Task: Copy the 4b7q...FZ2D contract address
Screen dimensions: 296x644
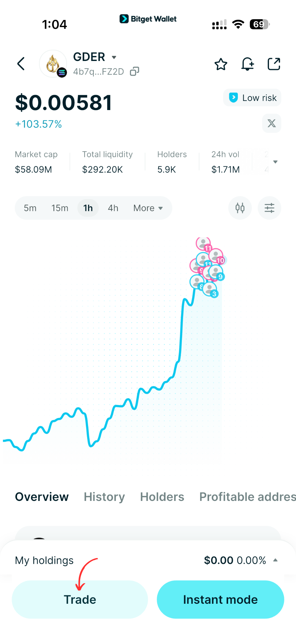Action: tap(135, 72)
